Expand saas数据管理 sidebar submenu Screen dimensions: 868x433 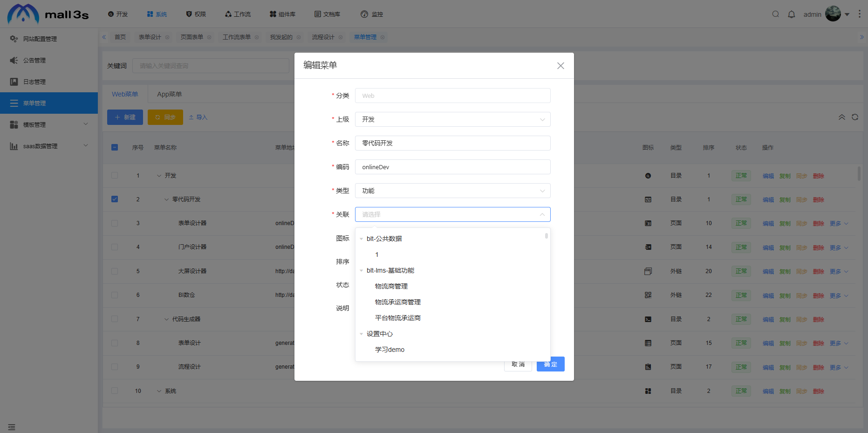(49, 146)
